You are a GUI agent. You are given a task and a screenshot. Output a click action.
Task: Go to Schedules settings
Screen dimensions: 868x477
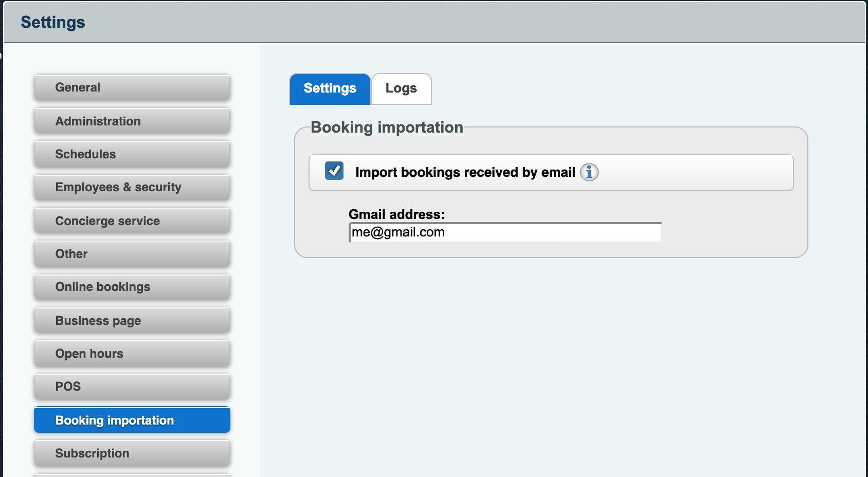pyautogui.click(x=132, y=154)
